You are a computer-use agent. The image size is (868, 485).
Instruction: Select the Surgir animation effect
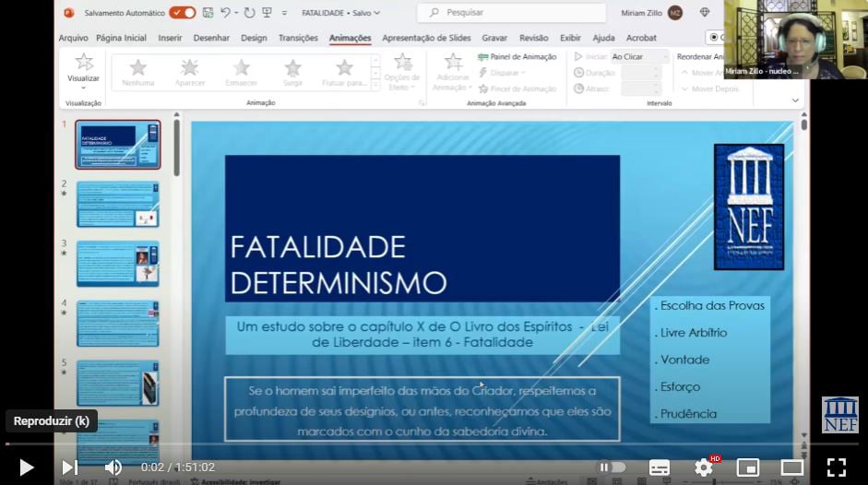(292, 73)
